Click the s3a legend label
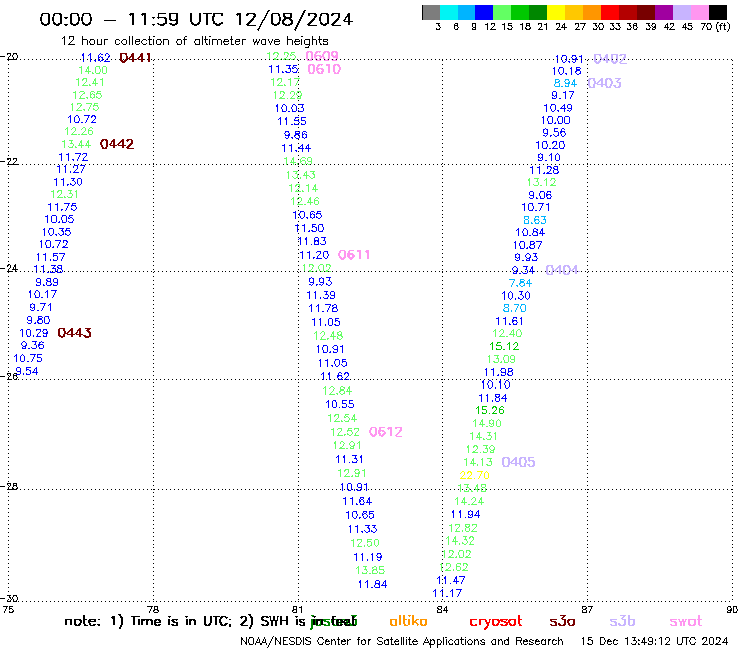 coord(562,621)
